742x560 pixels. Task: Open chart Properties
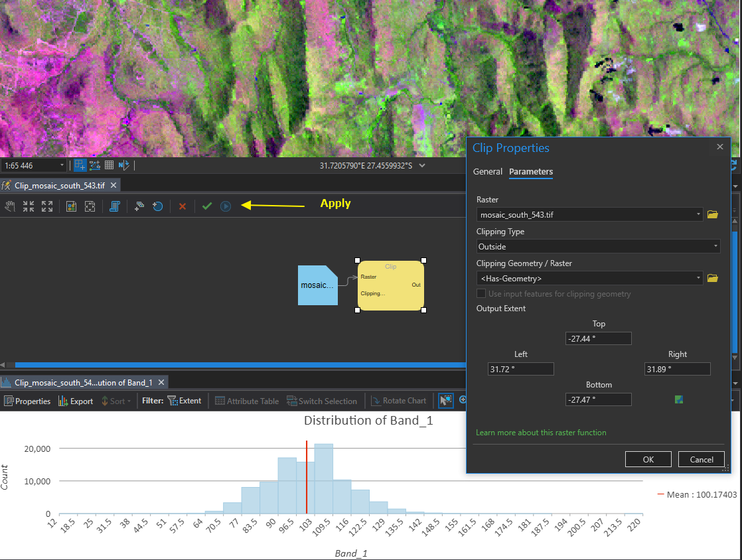[27, 401]
